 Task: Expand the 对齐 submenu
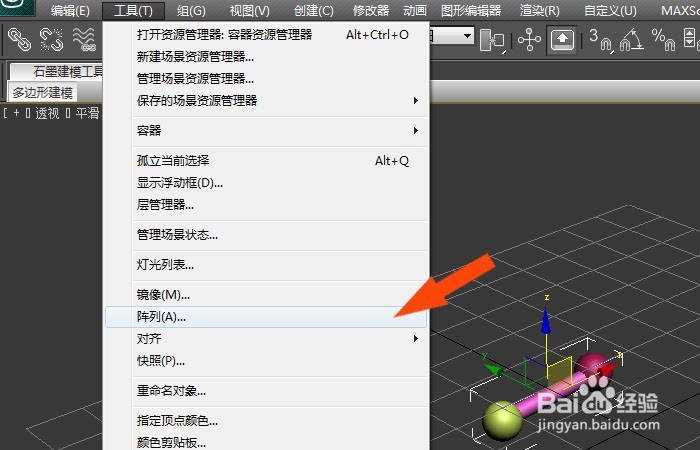(266, 338)
